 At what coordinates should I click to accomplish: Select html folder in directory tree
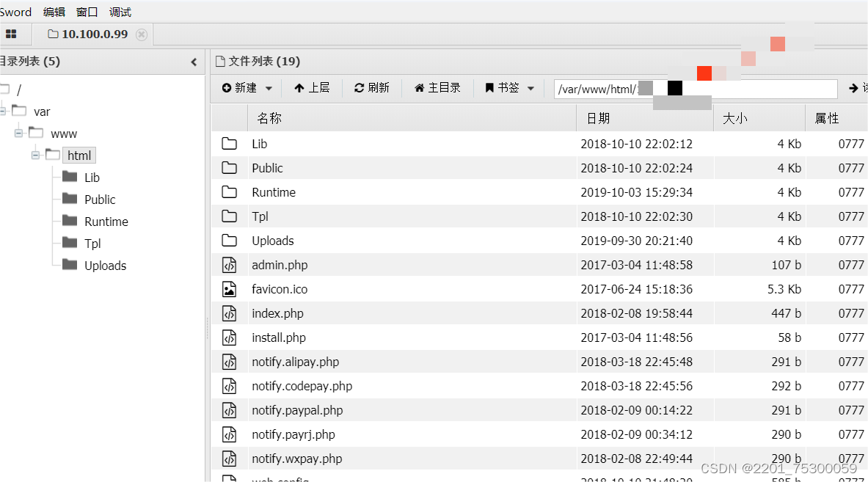(79, 156)
